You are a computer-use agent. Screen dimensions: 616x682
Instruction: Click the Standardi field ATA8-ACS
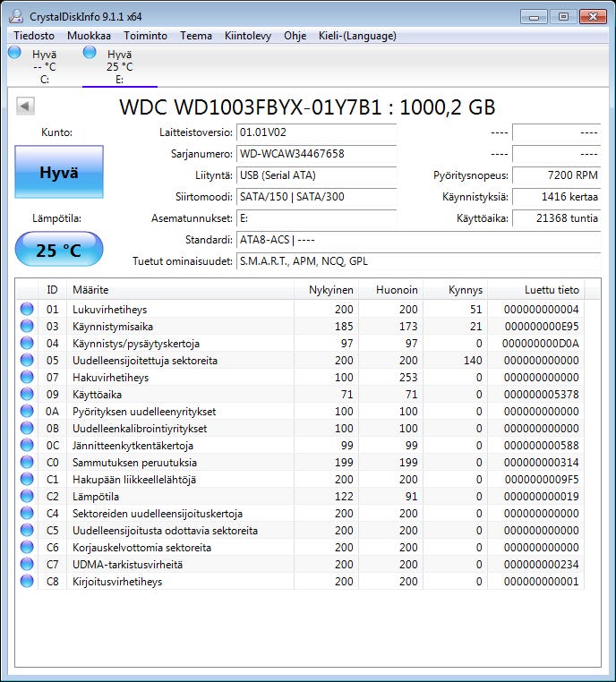point(418,240)
